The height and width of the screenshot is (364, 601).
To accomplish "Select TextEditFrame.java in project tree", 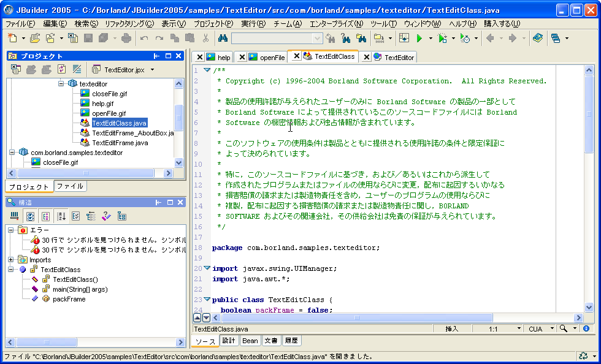I will 120,143.
